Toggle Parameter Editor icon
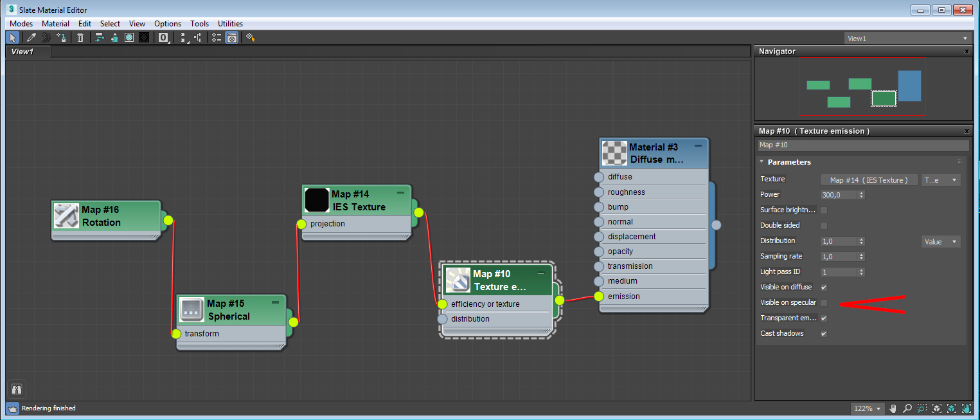Image resolution: width=980 pixels, height=420 pixels. [x=231, y=37]
